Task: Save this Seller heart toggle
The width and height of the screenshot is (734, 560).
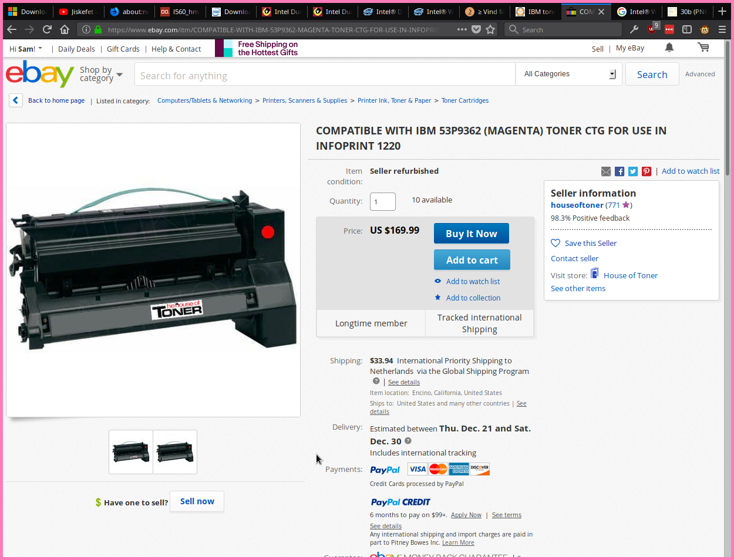Action: click(555, 243)
